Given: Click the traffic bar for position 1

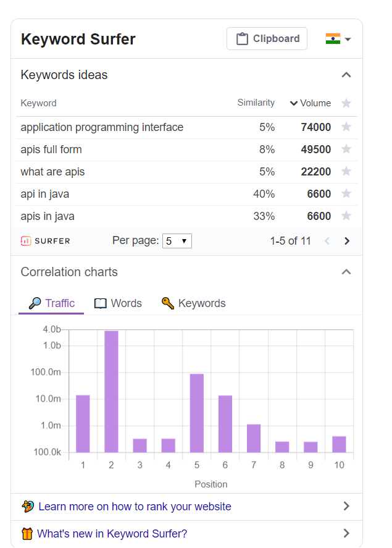Looking at the screenshot, I should pos(83,424).
